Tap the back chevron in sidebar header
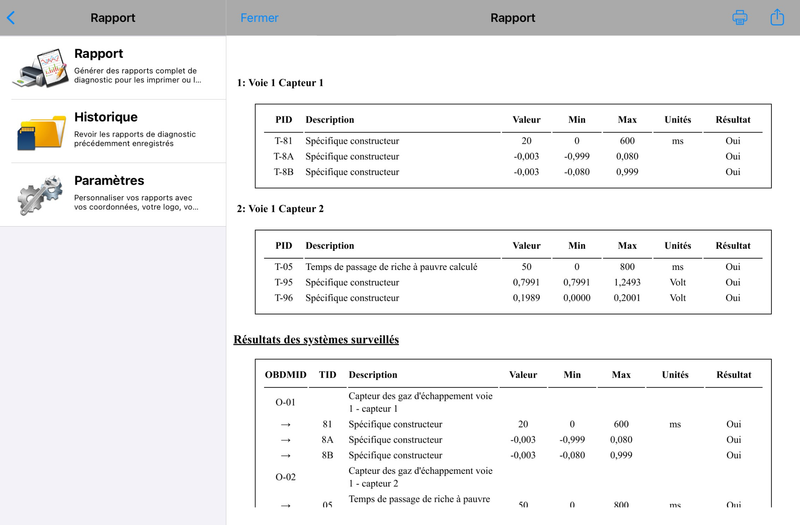Viewport: 800px width, 525px height. click(x=11, y=18)
